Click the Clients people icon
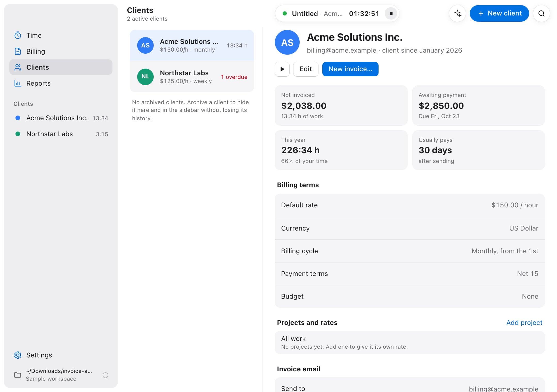The image size is (557, 392). [x=18, y=67]
